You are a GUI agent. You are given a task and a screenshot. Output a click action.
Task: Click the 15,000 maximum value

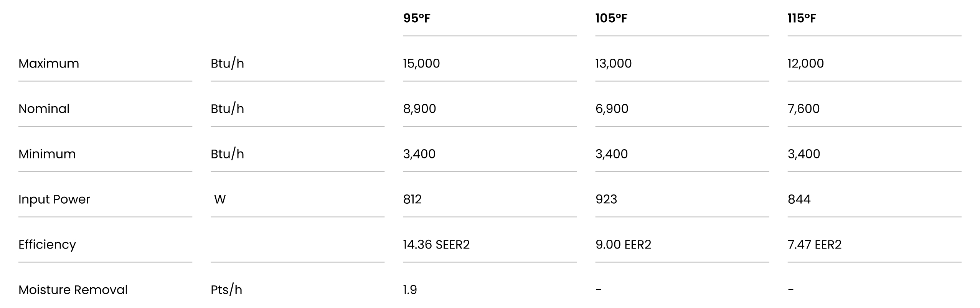point(421,63)
